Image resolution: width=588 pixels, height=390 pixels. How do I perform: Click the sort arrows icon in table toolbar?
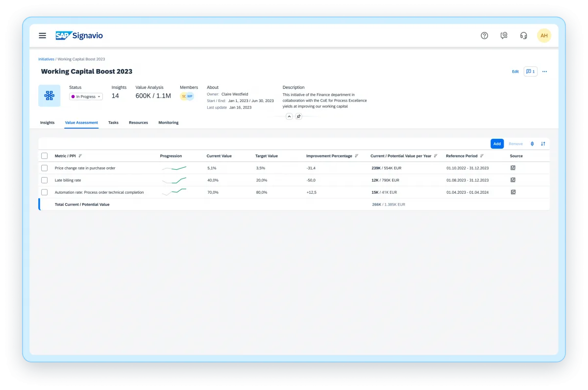point(543,144)
